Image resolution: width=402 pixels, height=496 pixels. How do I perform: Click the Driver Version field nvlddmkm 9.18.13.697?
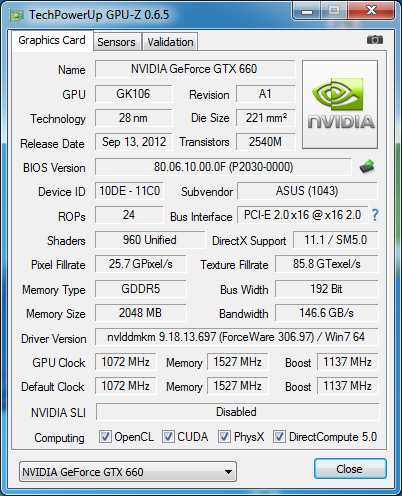(x=237, y=337)
